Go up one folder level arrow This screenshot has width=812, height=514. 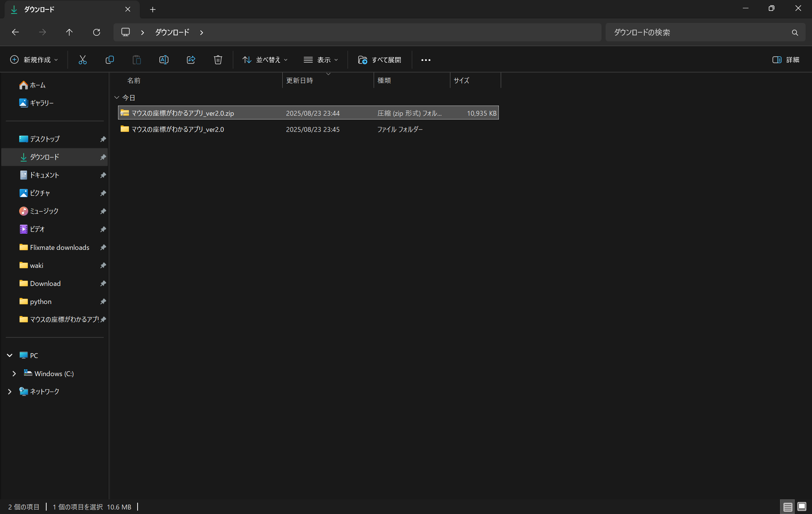[69, 32]
